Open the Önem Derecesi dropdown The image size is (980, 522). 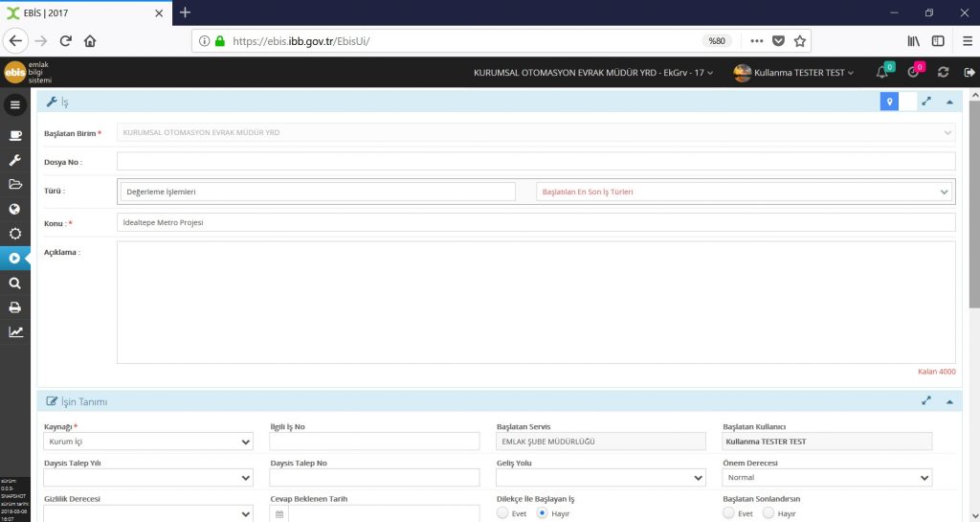click(x=827, y=478)
